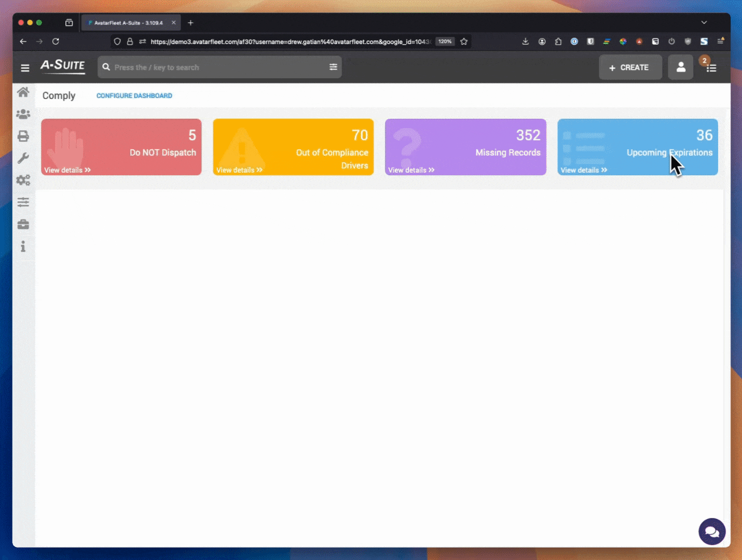
Task: Click the 120% zoom level indicator
Action: click(x=445, y=41)
